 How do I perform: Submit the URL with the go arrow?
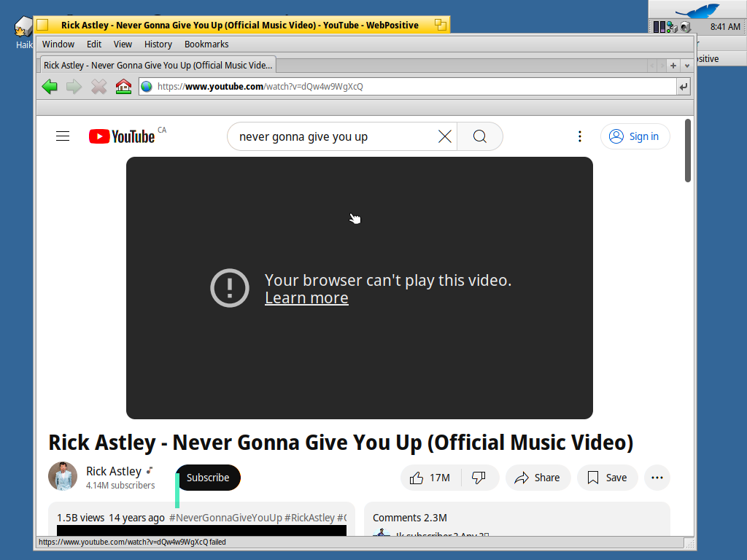pyautogui.click(x=683, y=87)
